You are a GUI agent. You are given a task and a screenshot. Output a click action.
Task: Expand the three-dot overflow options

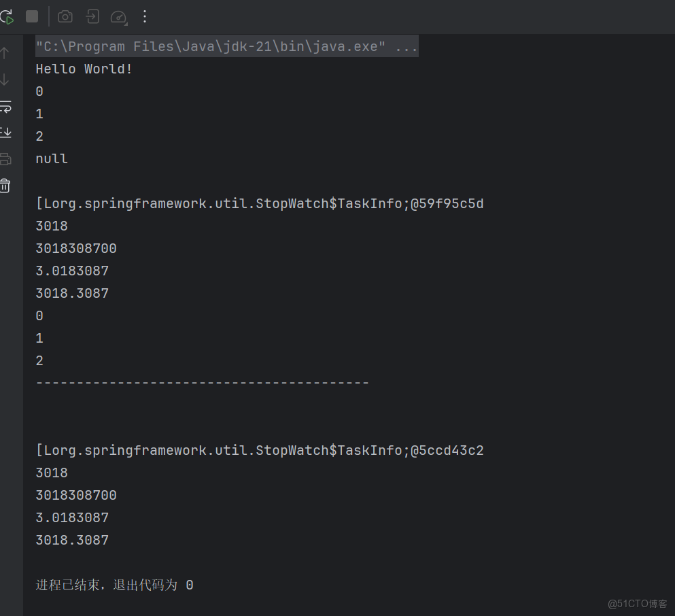click(x=144, y=16)
